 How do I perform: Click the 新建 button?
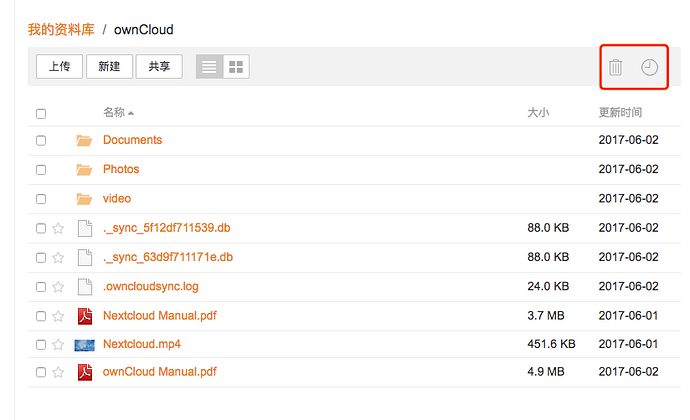click(109, 66)
